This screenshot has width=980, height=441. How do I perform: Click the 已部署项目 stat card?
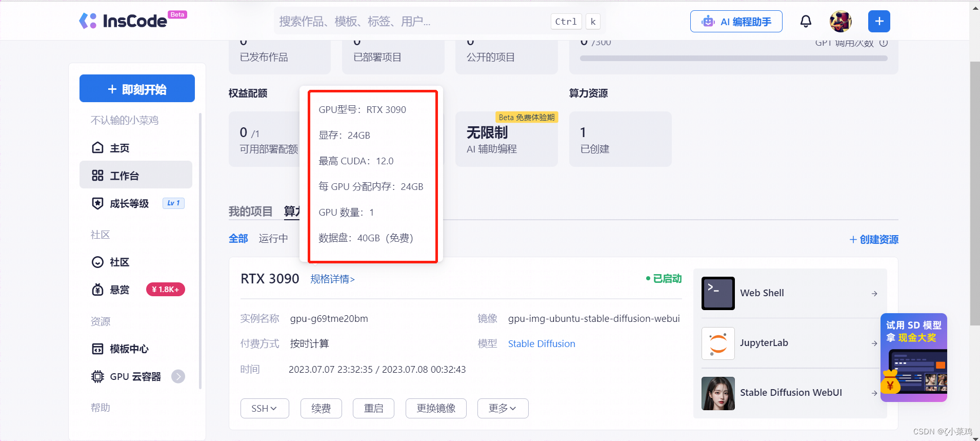pos(393,57)
